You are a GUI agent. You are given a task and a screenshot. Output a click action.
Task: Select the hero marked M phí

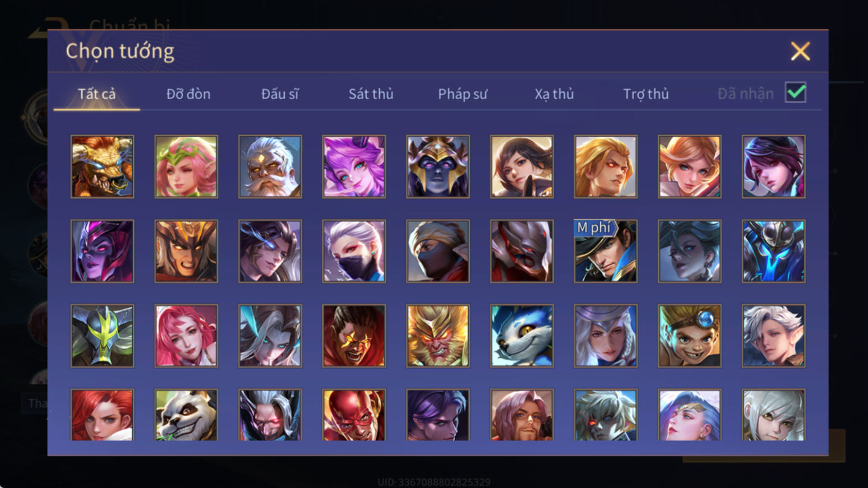coord(606,251)
